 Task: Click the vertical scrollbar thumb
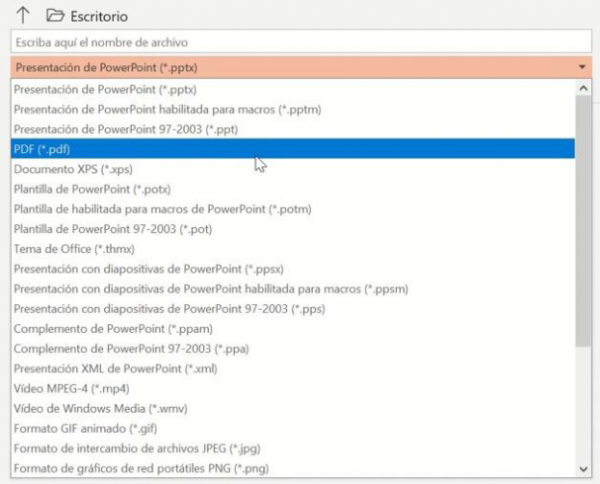584,221
